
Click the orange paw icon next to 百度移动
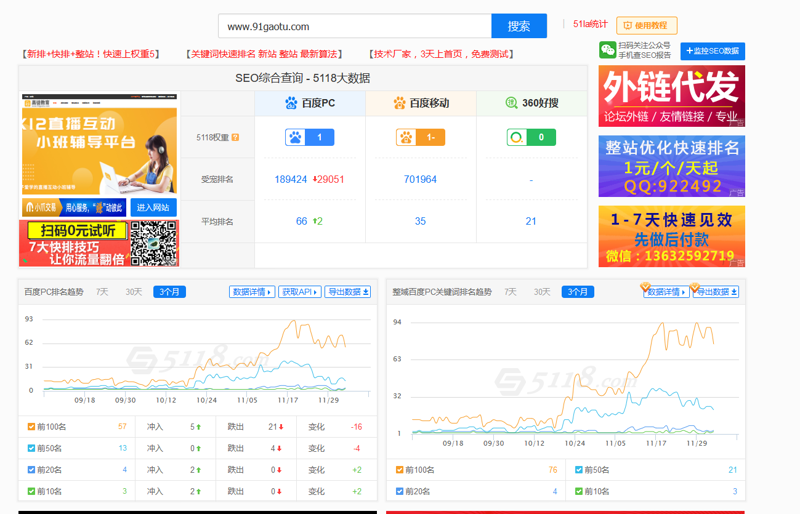point(399,103)
